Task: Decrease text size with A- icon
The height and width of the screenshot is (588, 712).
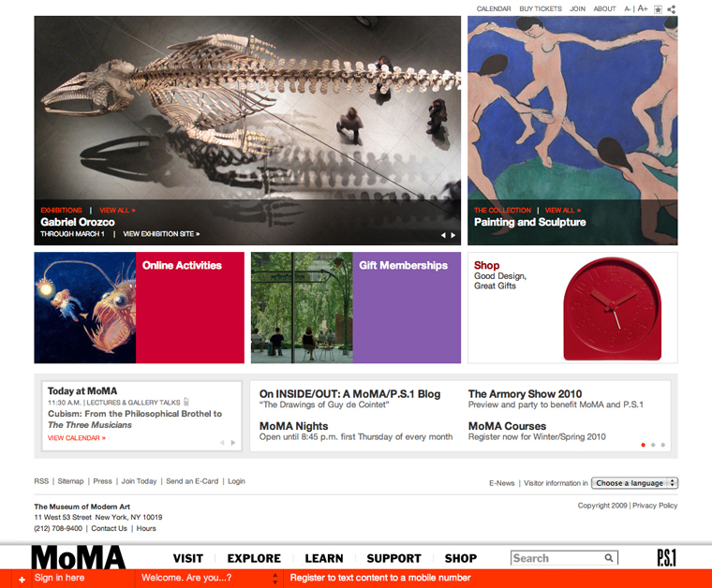Action: [x=628, y=8]
